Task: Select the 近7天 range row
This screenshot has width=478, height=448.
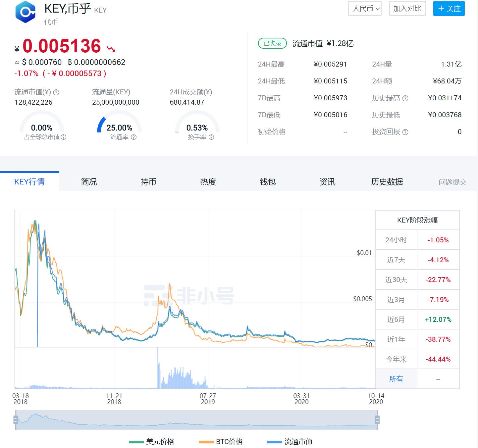Action: pyautogui.click(x=417, y=260)
